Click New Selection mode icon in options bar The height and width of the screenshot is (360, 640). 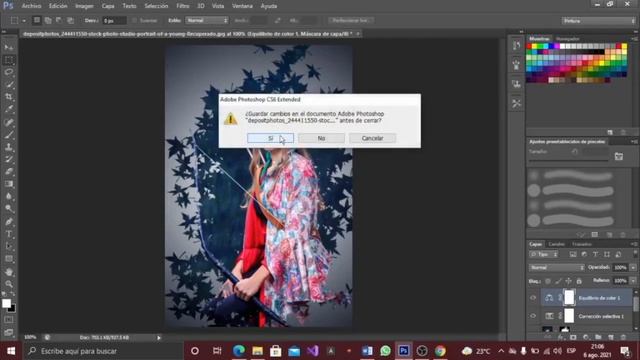pyautogui.click(x=37, y=20)
